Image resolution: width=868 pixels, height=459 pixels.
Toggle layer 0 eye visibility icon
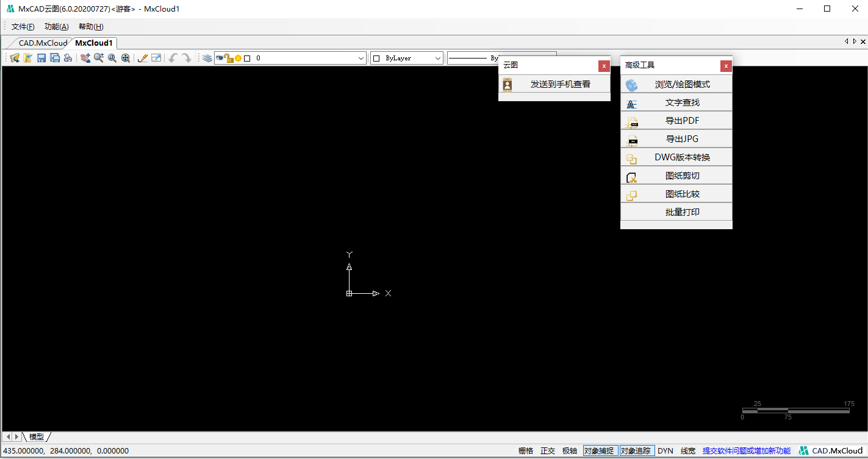coord(220,58)
